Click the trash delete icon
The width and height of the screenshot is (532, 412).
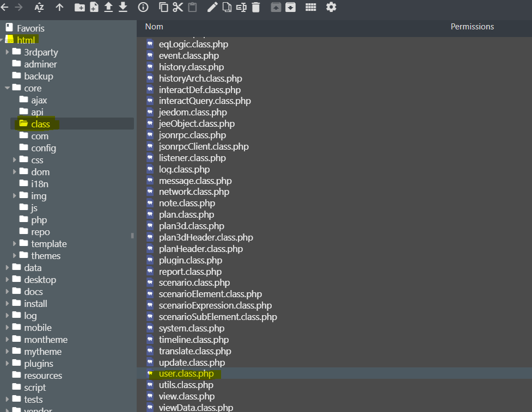click(256, 7)
